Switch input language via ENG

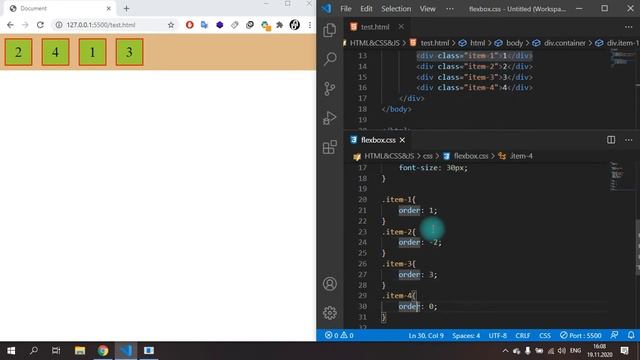(x=576, y=351)
